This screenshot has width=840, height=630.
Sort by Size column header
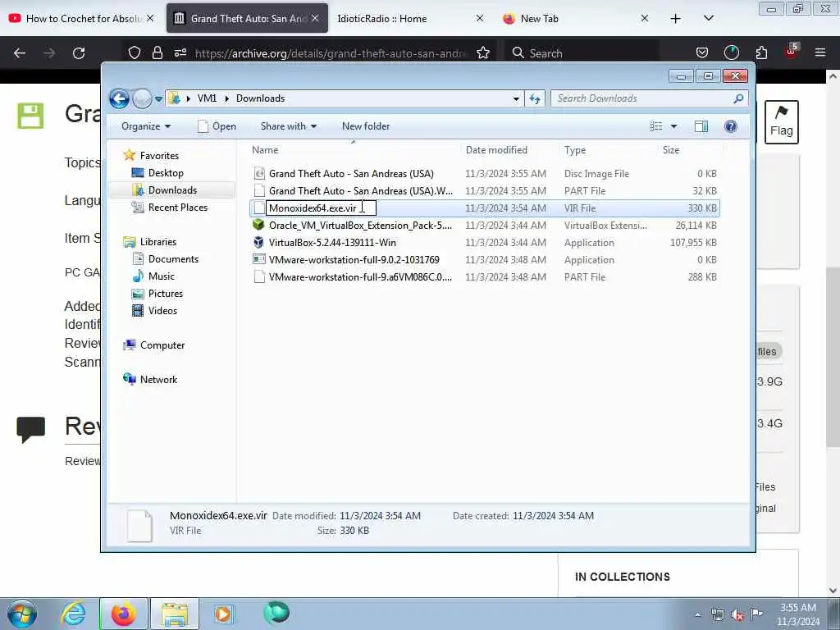coord(690,150)
